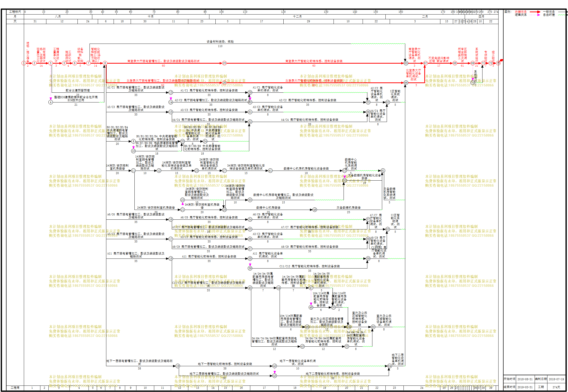Select the '四月' month header cell

click(481, 17)
